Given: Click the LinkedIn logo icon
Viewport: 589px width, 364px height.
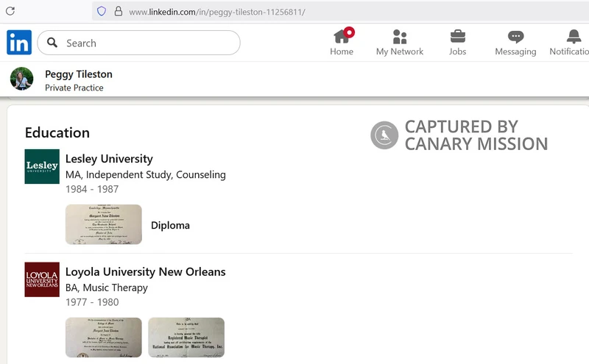Looking at the screenshot, I should [x=19, y=43].
